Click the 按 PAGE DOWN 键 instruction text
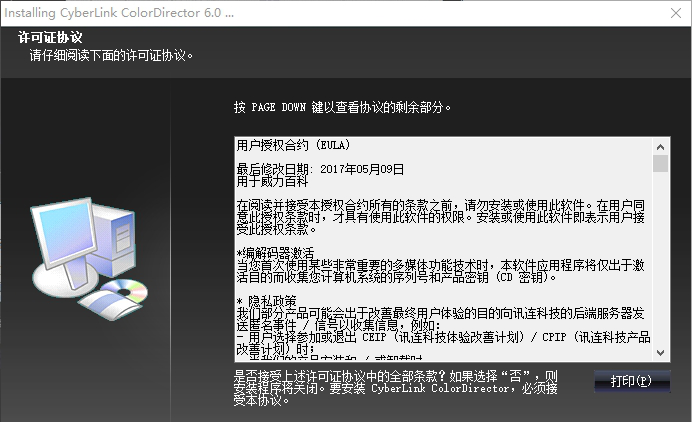This screenshot has height=438, width=692. pyautogui.click(x=342, y=107)
